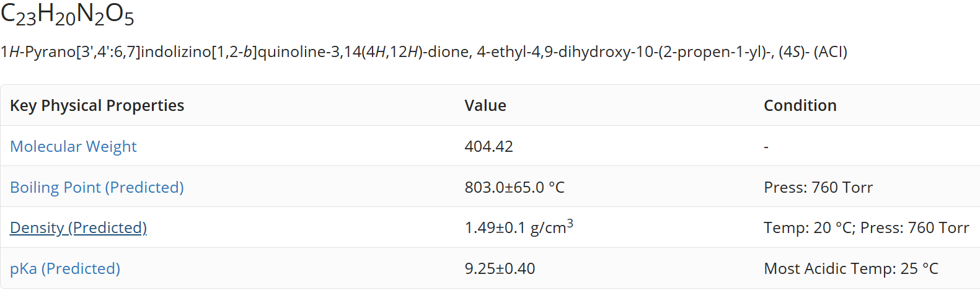
Task: Click the 803.0±65.0 °C boiling point value
Action: pos(514,187)
